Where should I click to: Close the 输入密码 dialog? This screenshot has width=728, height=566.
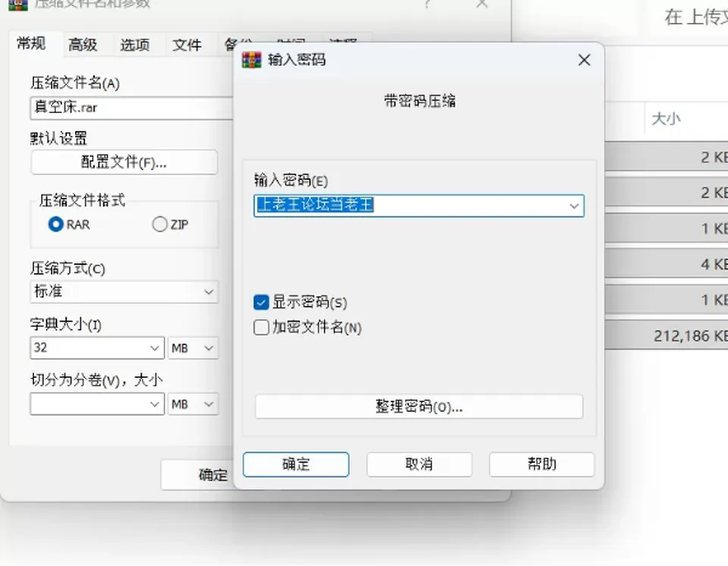584,60
